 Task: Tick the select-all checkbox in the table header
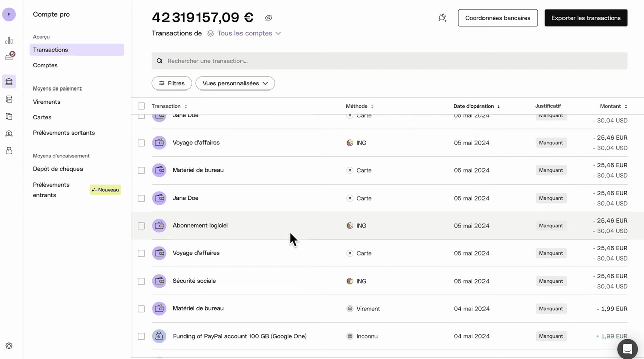point(141,106)
